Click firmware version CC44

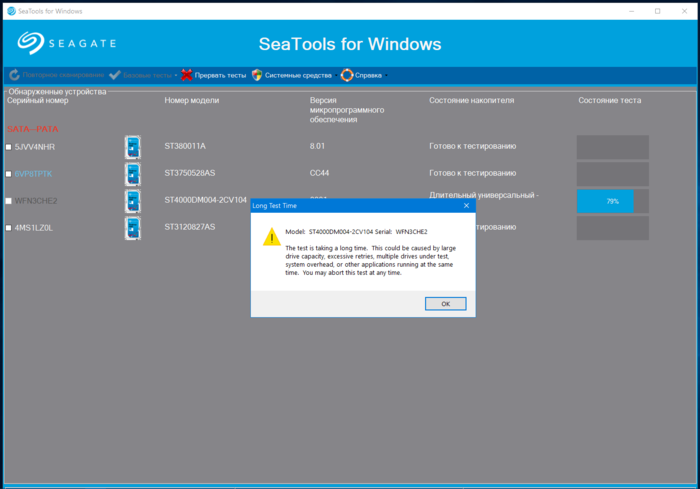click(x=319, y=173)
